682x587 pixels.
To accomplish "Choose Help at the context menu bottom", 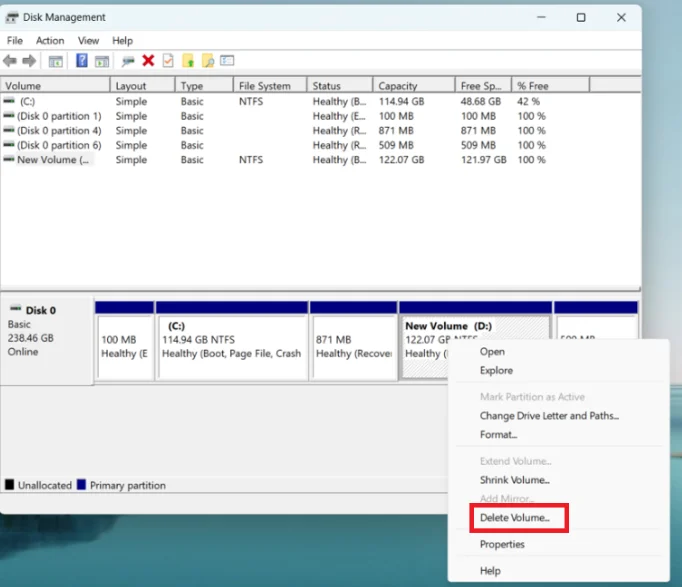I will pos(490,570).
